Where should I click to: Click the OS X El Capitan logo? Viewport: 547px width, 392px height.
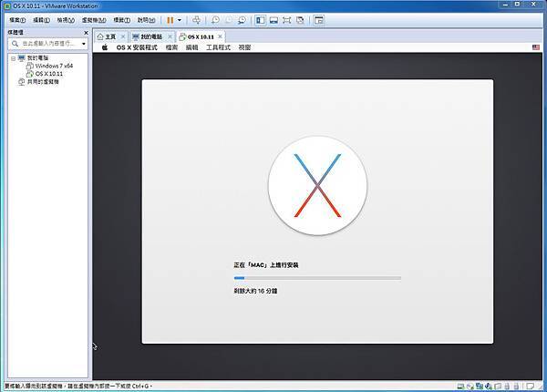tap(317, 186)
